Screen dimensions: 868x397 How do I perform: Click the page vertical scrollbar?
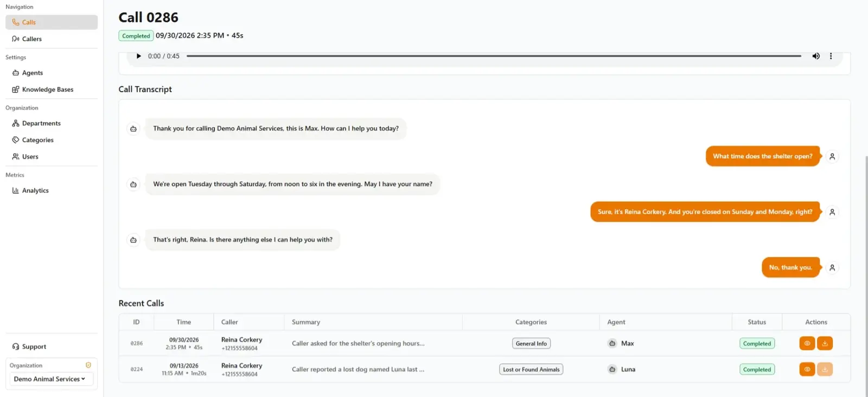pyautogui.click(x=866, y=277)
